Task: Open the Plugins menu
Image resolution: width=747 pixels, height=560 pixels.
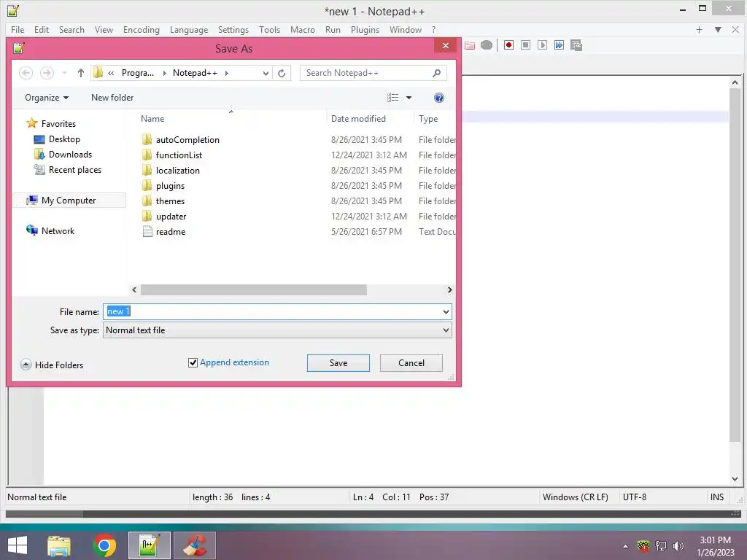Action: (x=365, y=29)
